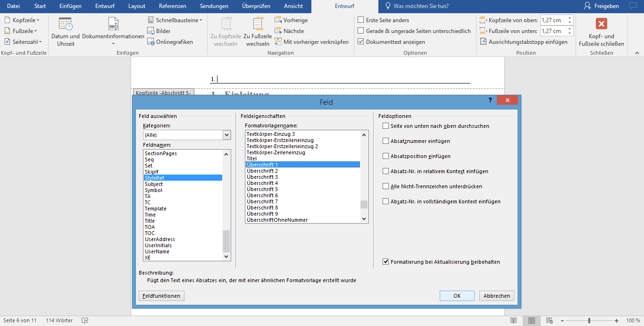
Task: Open the Fußzeile footer gallery
Action: point(22,31)
